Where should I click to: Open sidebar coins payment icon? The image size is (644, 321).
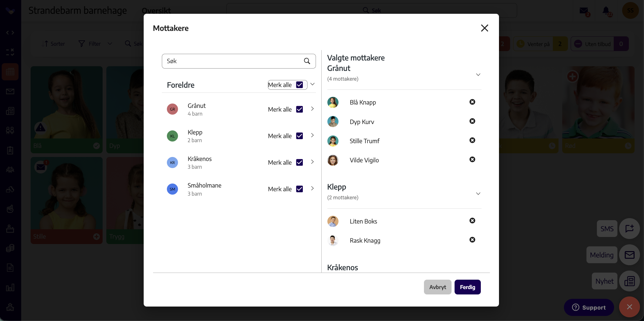click(x=10, y=248)
